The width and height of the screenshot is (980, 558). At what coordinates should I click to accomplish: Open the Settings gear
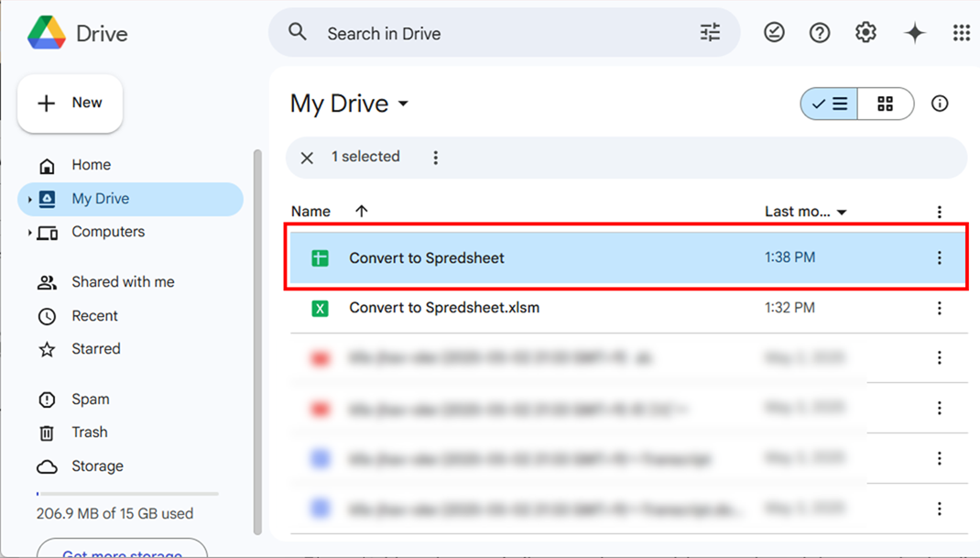(866, 32)
